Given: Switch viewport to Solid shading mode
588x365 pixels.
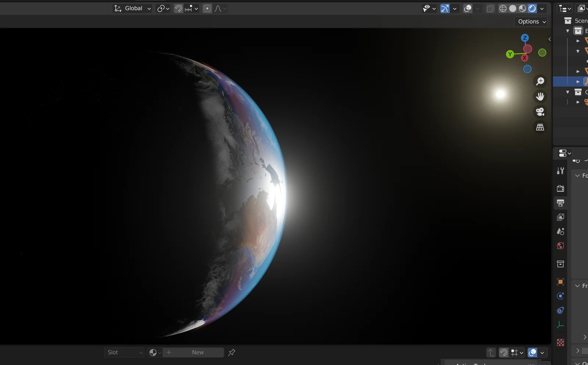Looking at the screenshot, I should coord(512,8).
